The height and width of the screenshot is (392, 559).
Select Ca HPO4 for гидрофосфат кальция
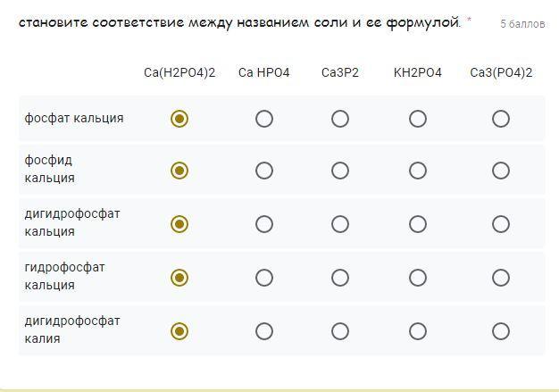(x=264, y=278)
